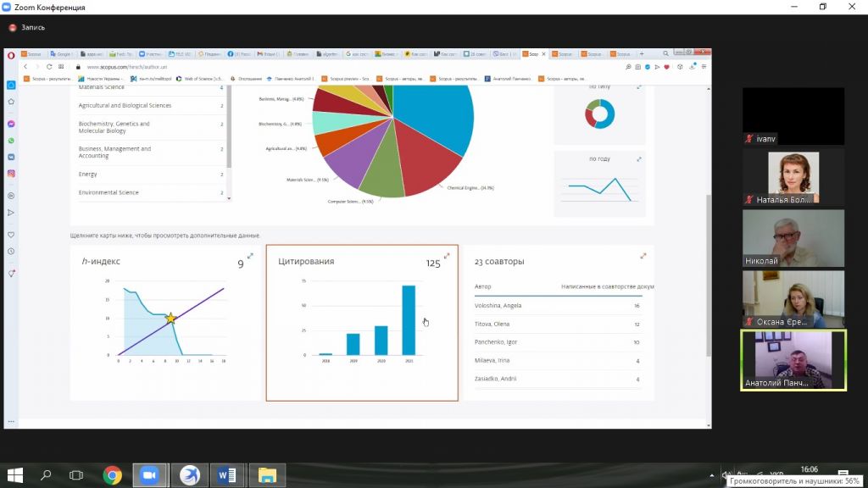Click the 2020 citations bar
Viewport: 868px width, 488px height.
tap(381, 341)
